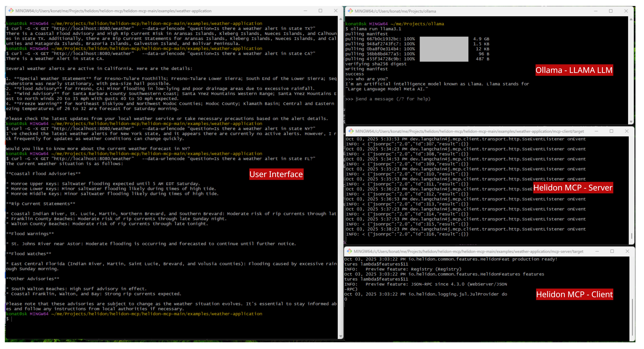The height and width of the screenshot is (349, 644).
Task: Click the weather-application window title bar text
Action: (113, 11)
